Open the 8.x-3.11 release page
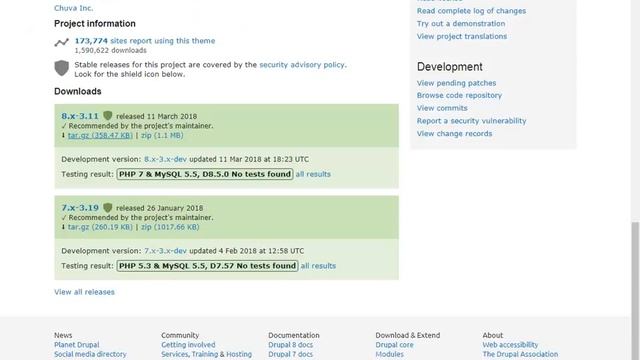640x360 pixels. (80, 116)
